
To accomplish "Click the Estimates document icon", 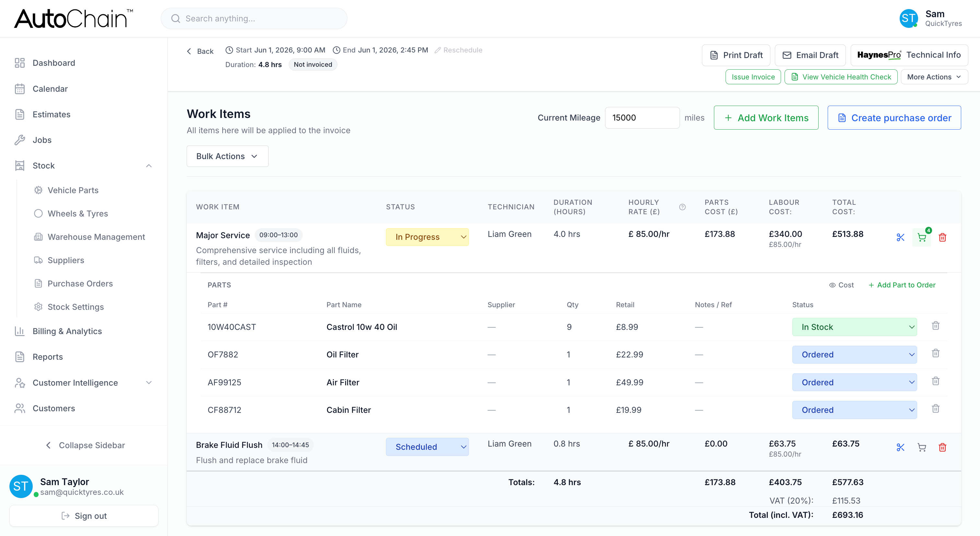I will coord(20,114).
